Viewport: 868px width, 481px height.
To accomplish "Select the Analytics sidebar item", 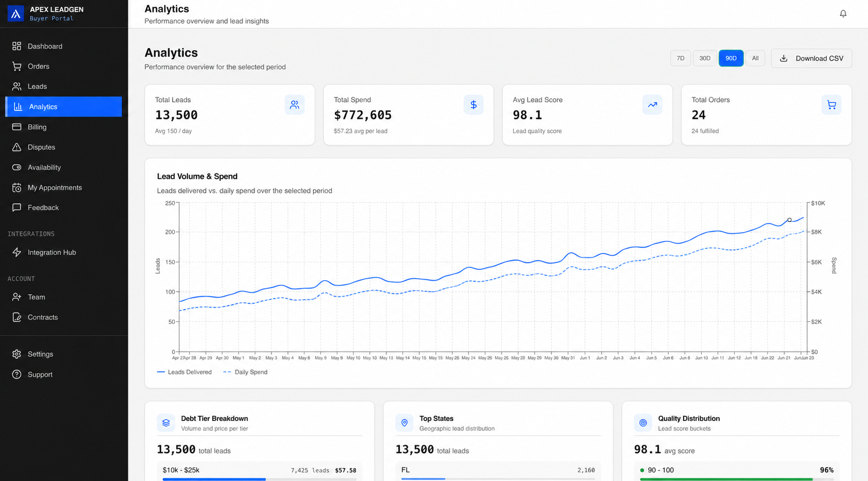I will click(x=64, y=107).
